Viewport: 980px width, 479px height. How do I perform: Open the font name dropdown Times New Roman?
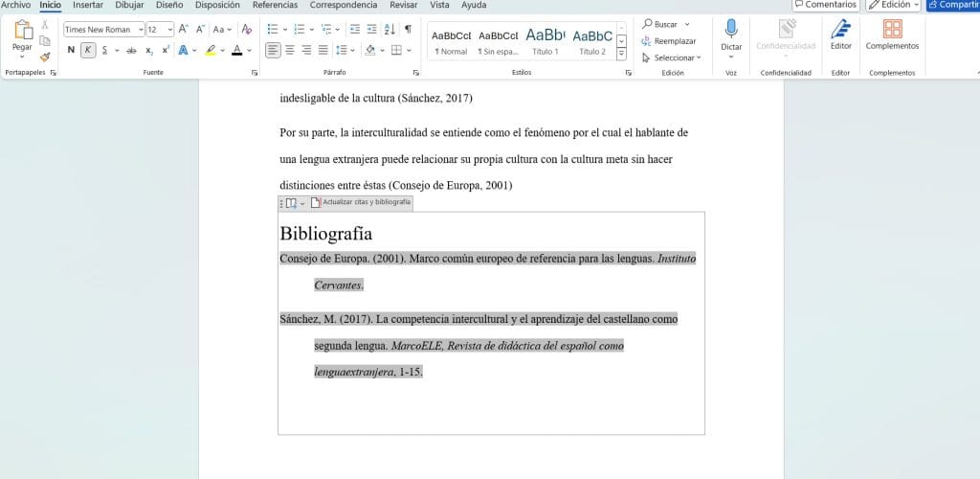(141, 30)
